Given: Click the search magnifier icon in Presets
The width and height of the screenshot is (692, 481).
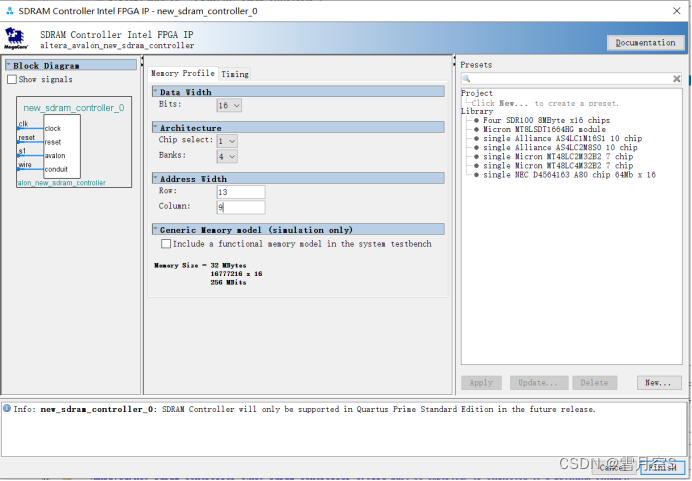Looking at the screenshot, I should click(x=466, y=79).
